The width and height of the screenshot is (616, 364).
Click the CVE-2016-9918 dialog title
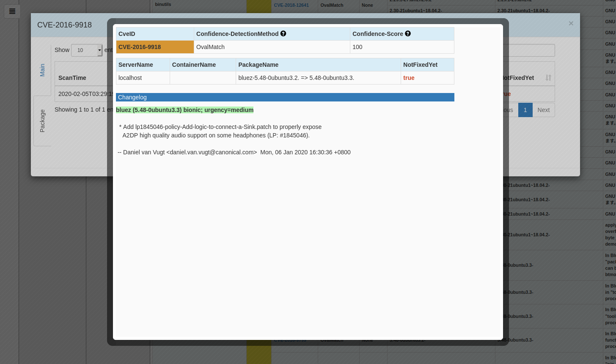click(x=64, y=25)
